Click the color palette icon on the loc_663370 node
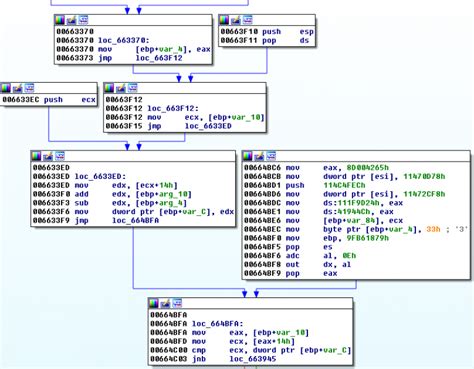This screenshot has width=474, height=369. [60, 20]
